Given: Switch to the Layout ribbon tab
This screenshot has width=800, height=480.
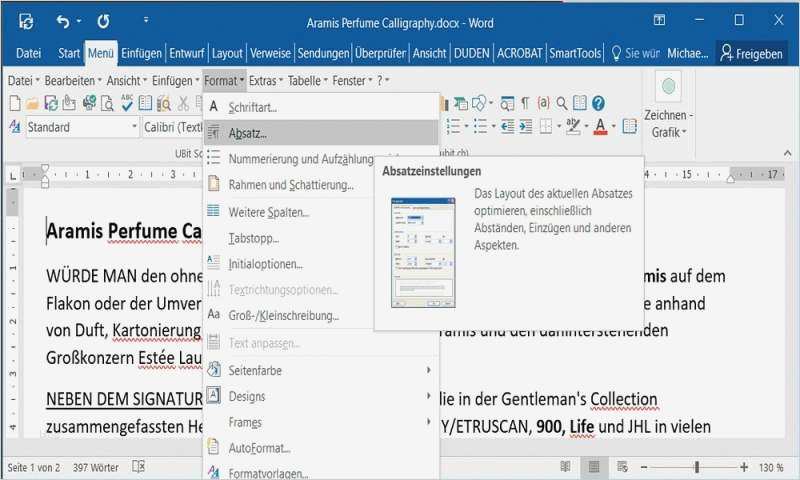Looking at the screenshot, I should (x=227, y=53).
